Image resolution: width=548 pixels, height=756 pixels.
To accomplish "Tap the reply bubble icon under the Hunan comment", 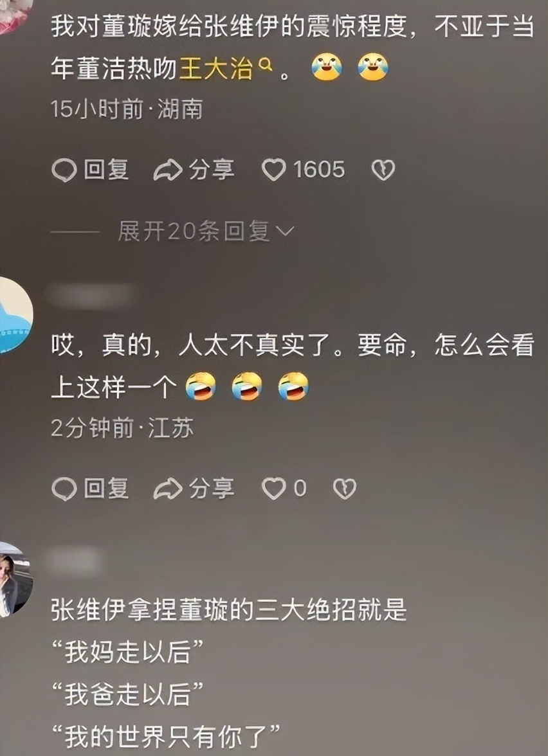I will pyautogui.click(x=64, y=170).
